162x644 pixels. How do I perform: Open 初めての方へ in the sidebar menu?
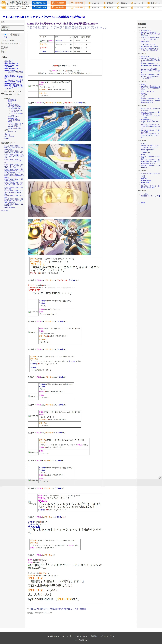click(x=8, y=62)
